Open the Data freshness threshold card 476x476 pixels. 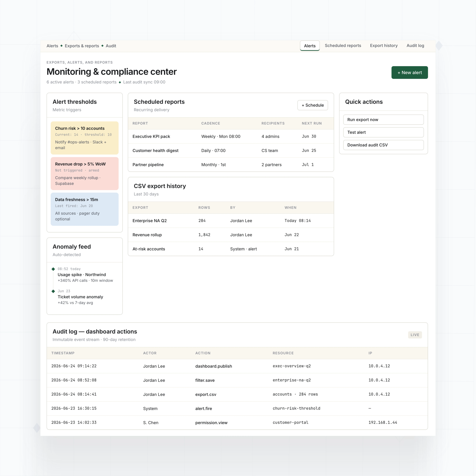[84, 209]
